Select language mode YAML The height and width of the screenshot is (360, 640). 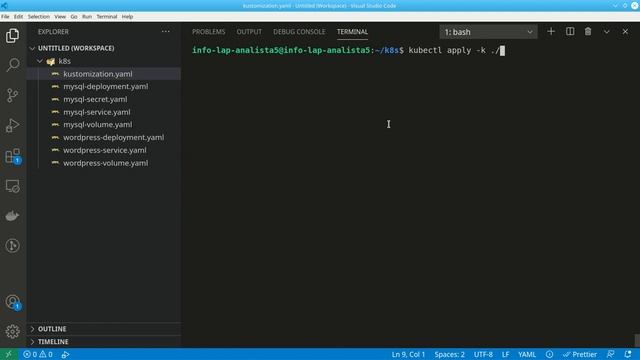527,354
